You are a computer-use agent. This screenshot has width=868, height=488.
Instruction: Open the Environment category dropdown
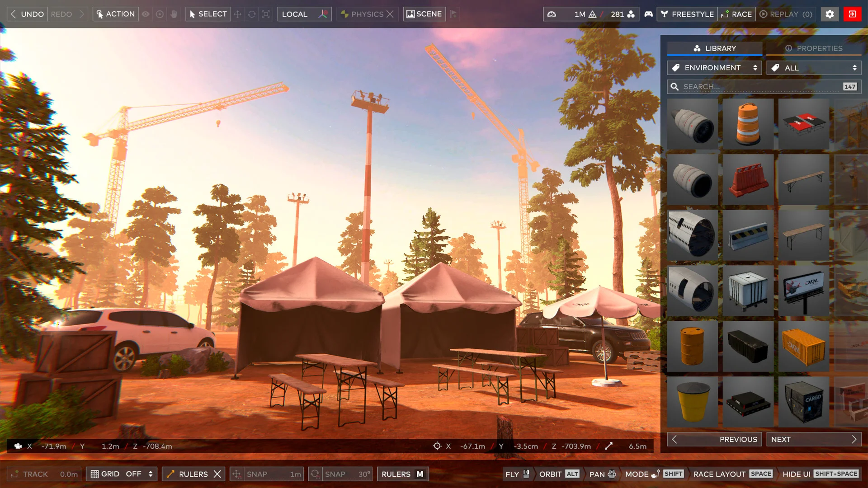(714, 67)
